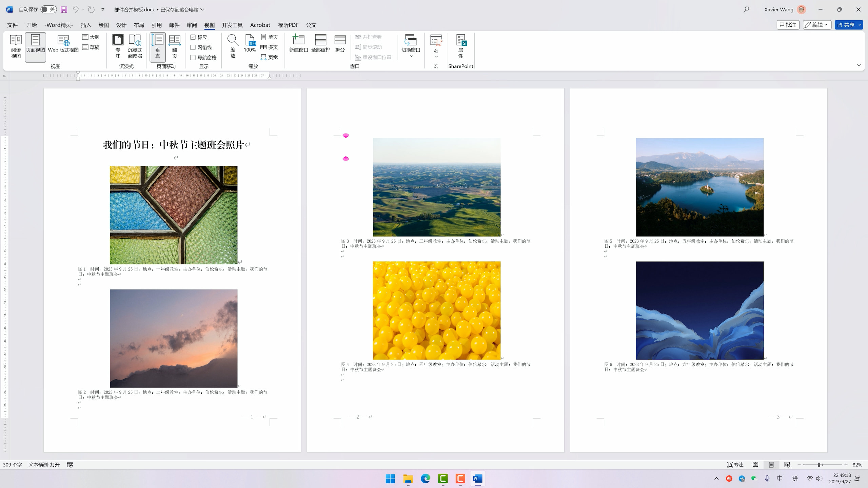
Task: Customize Quick Access Toolbar dropdown
Action: tap(103, 9)
